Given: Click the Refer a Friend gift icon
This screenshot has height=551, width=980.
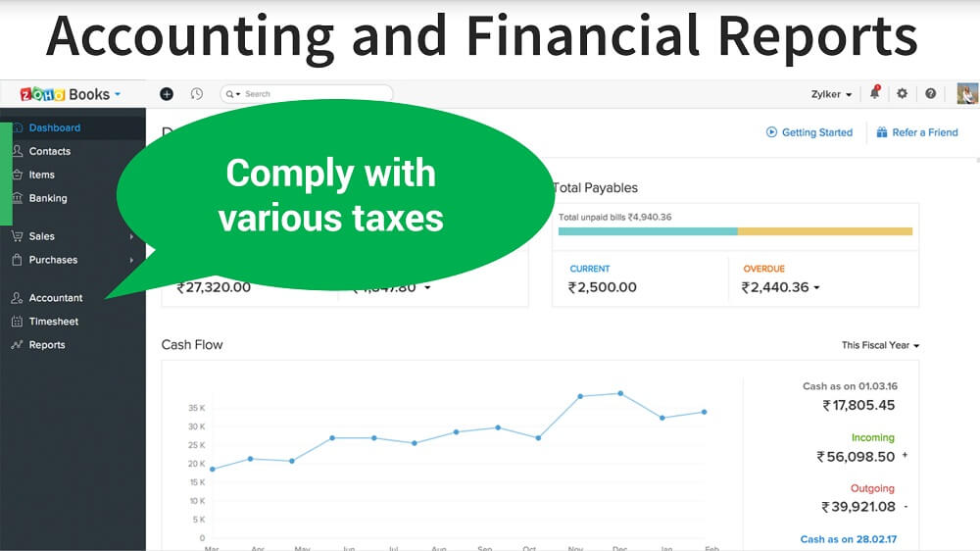Looking at the screenshot, I should tap(882, 132).
